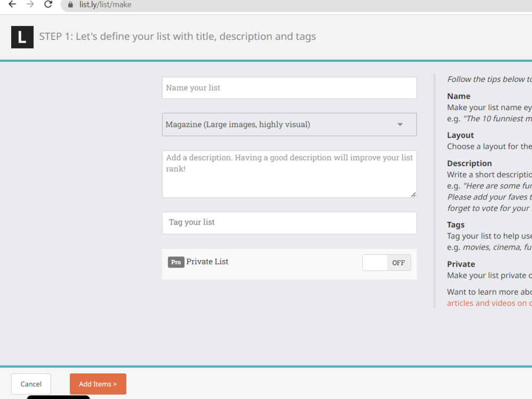Click the browser forward arrow
The width and height of the screenshot is (532, 399).
click(x=30, y=4)
